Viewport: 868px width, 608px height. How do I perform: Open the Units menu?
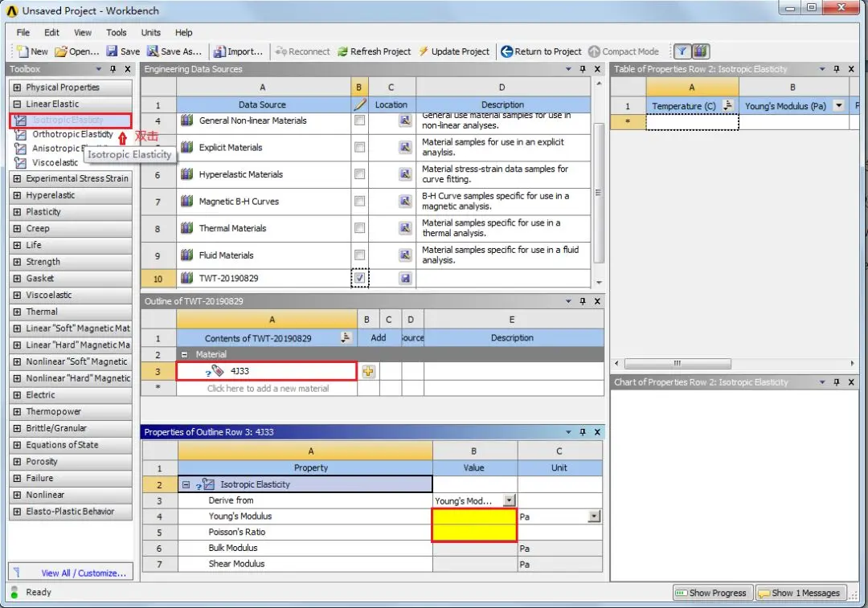click(150, 33)
